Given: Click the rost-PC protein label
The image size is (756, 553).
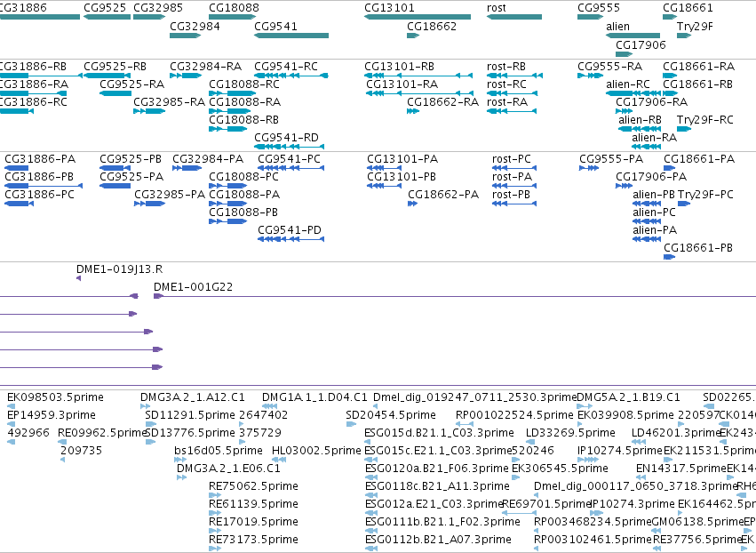Looking at the screenshot, I should pyautogui.click(x=512, y=159).
